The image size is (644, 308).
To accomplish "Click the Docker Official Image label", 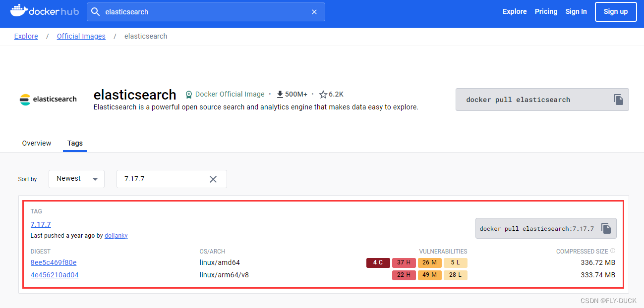I will pos(230,94).
